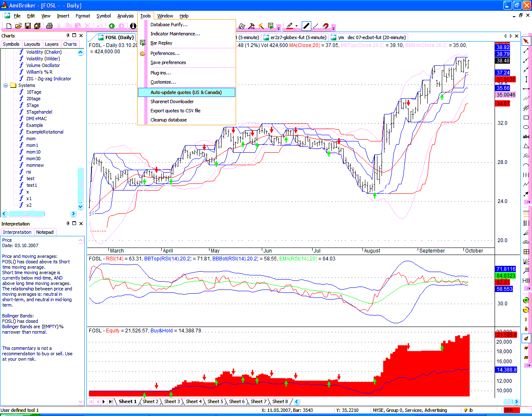Select the 5Tagehandel system
Viewport: 532px width, 416px height.
tap(39, 112)
